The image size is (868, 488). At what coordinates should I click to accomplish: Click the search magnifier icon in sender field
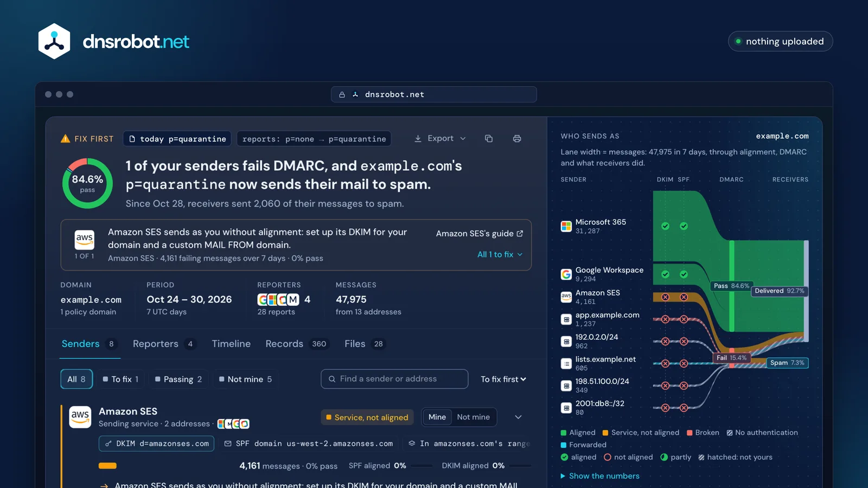[332, 379]
